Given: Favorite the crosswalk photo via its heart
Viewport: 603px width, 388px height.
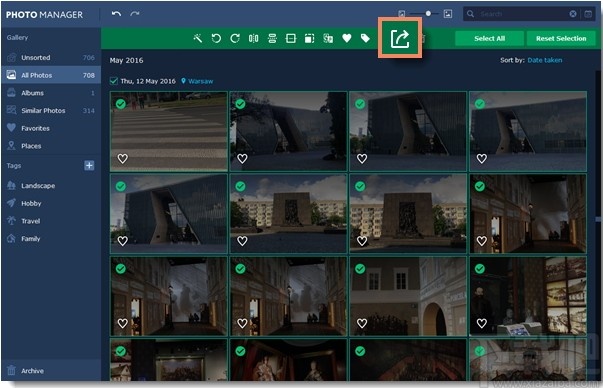Looking at the screenshot, I should (x=123, y=158).
